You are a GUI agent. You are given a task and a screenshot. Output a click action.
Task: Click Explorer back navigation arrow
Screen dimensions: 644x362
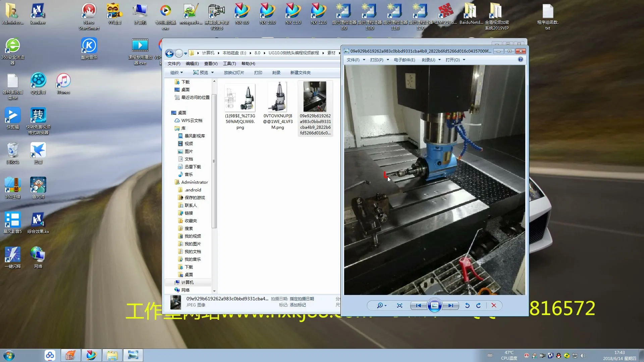(170, 53)
